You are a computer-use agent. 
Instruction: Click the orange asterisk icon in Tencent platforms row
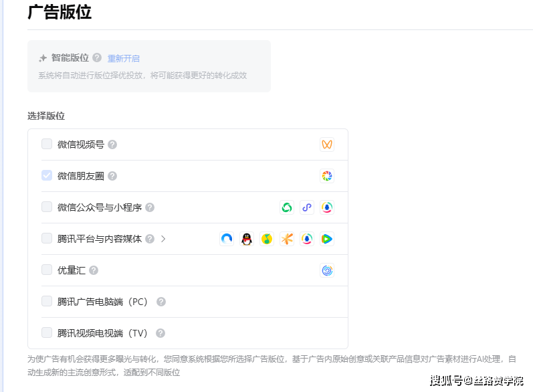tap(287, 239)
